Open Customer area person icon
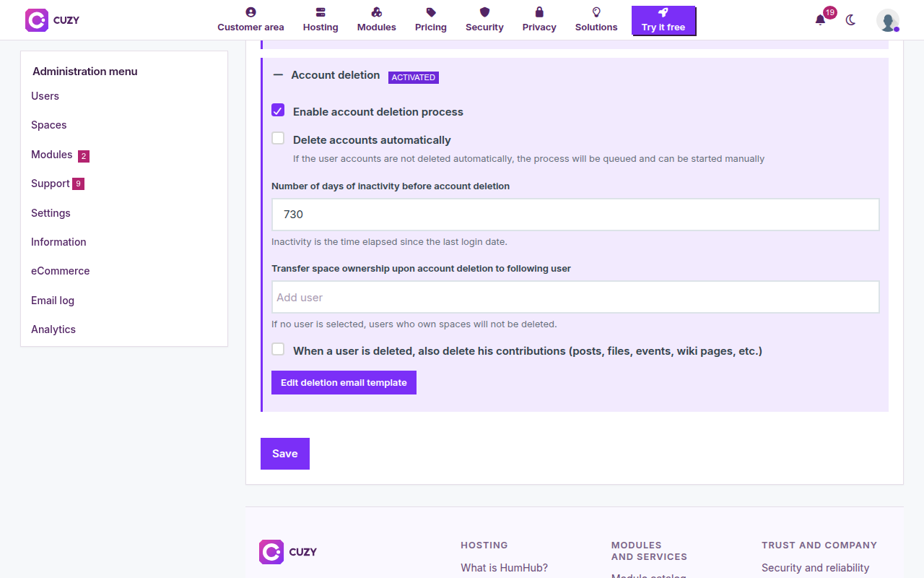Image resolution: width=924 pixels, height=578 pixels. (x=250, y=12)
